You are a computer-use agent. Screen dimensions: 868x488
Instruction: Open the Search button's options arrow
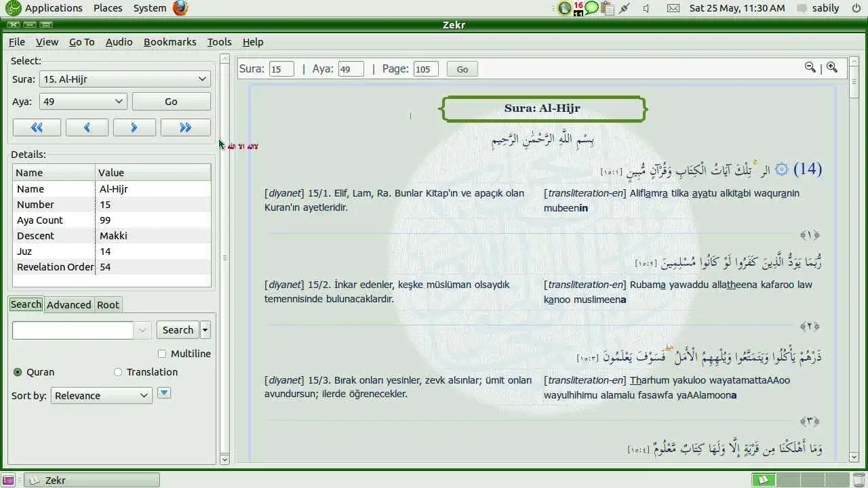point(205,330)
